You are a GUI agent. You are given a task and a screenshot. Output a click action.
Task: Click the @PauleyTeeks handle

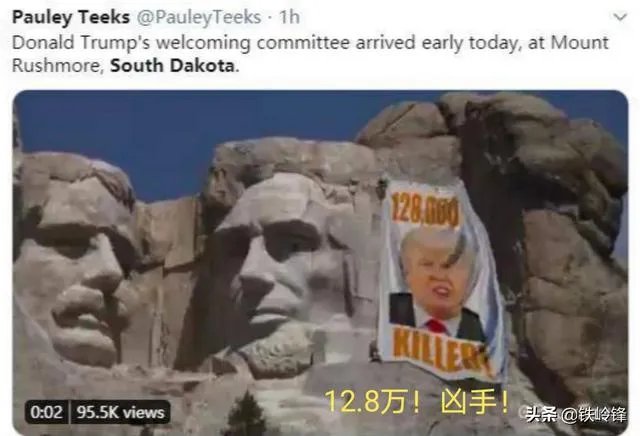[x=199, y=17]
